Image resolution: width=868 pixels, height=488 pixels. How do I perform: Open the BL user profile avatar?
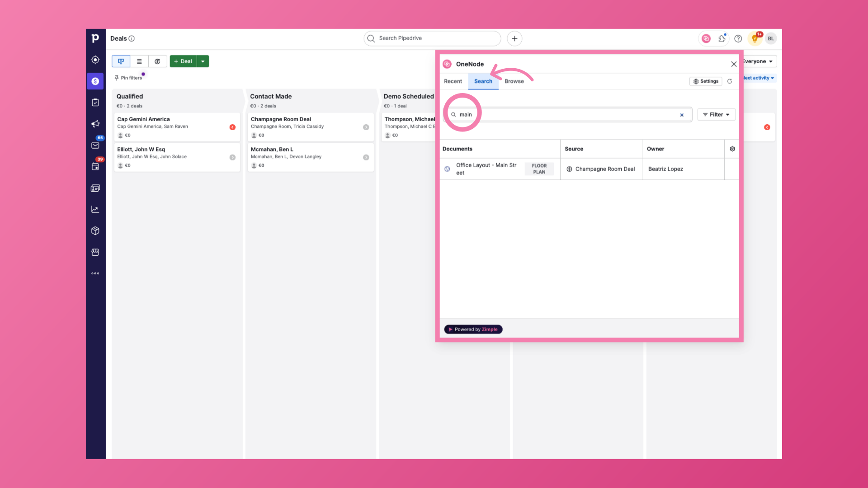(771, 38)
